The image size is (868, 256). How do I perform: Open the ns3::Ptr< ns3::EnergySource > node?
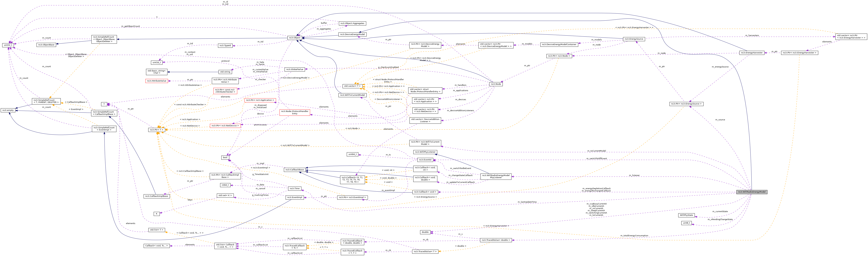pyautogui.click(x=686, y=104)
